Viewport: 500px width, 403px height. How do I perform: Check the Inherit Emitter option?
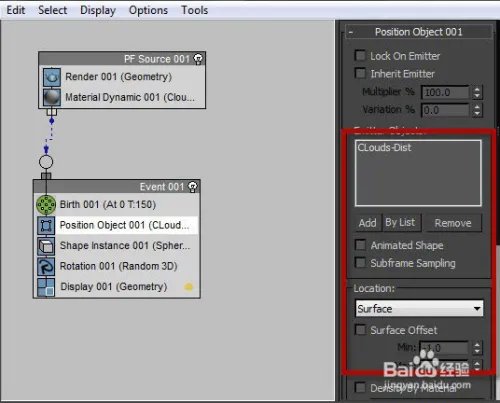point(360,73)
